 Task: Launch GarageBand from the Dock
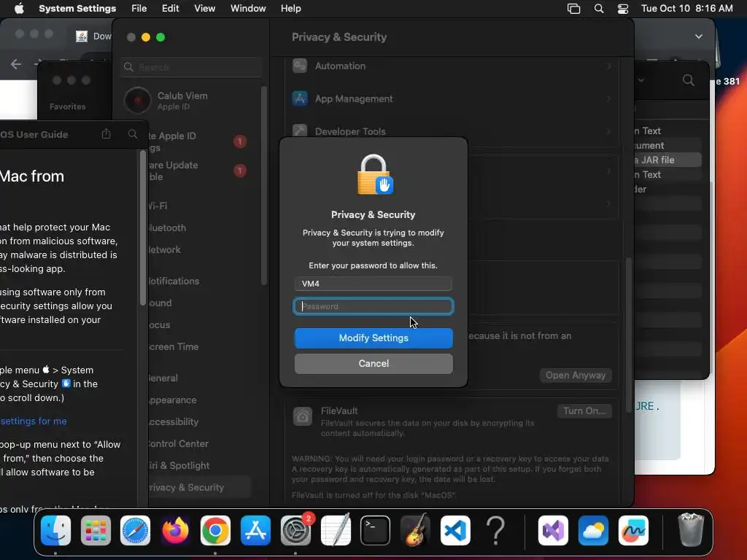(415, 530)
